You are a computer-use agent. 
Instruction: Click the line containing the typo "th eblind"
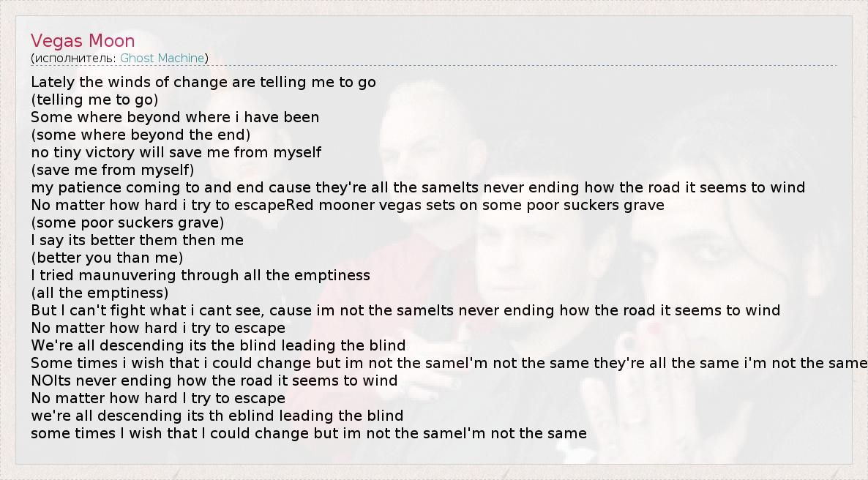click(x=217, y=416)
